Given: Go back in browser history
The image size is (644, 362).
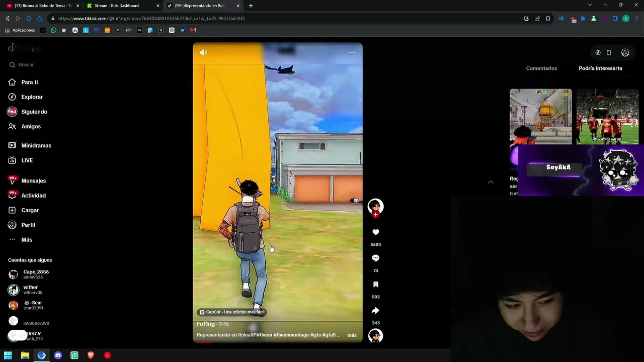Looking at the screenshot, I should [x=8, y=19].
